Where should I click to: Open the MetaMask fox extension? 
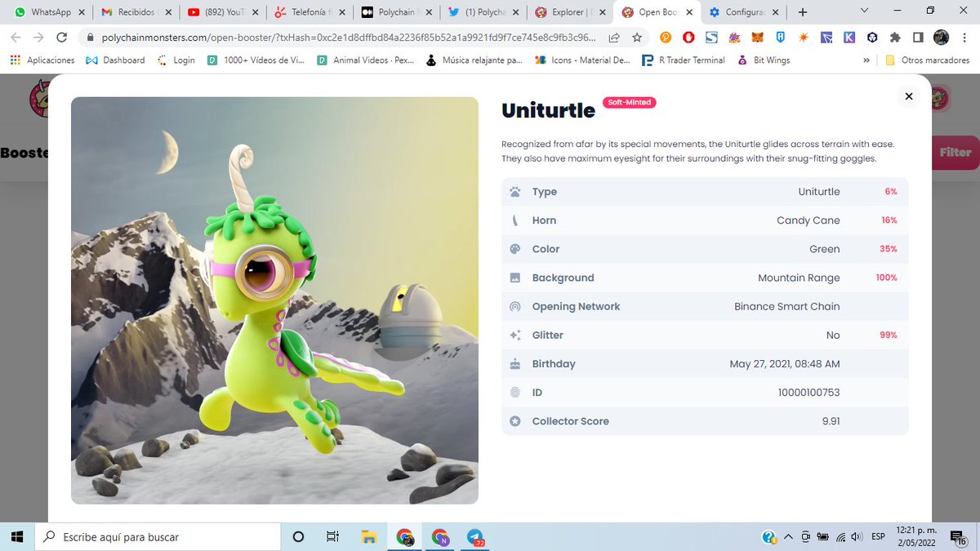pos(758,38)
